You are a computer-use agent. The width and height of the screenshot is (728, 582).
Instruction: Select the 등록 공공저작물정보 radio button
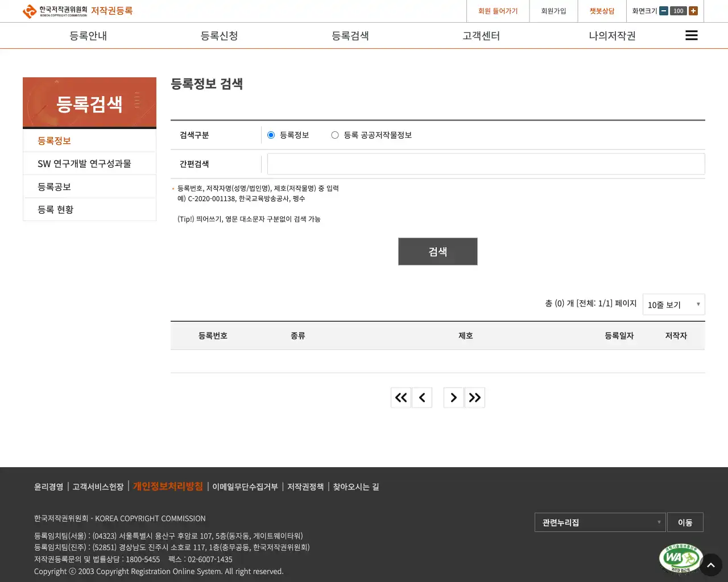[335, 135]
